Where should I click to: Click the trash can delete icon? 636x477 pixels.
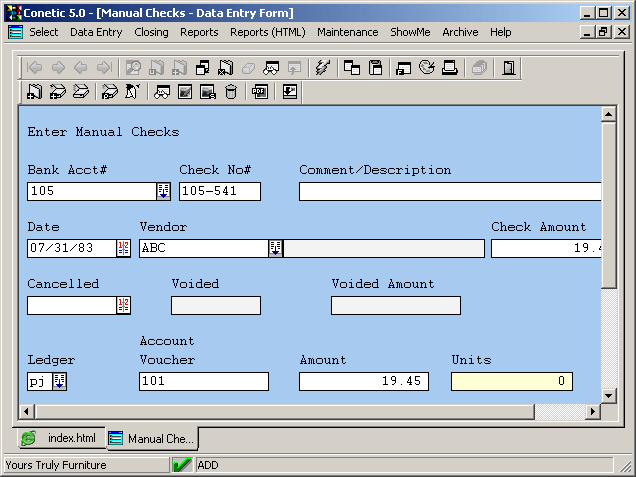point(231,92)
